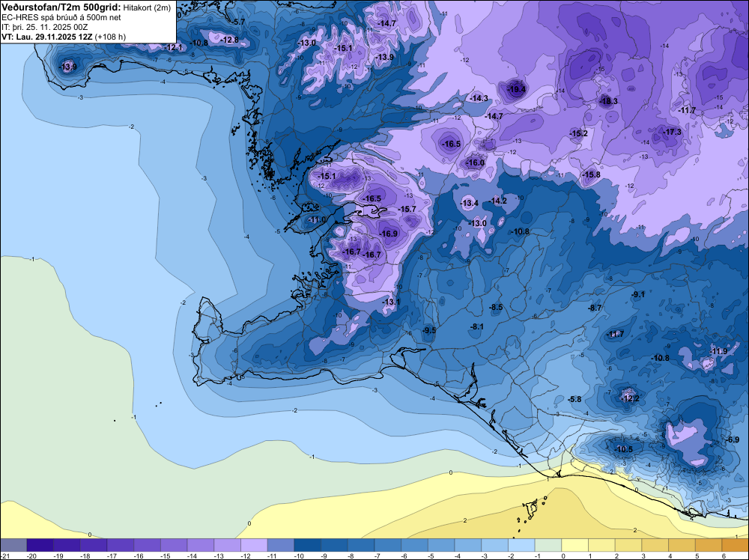Select the -8.7 temperature value
This screenshot has height=560, width=749.
click(595, 308)
